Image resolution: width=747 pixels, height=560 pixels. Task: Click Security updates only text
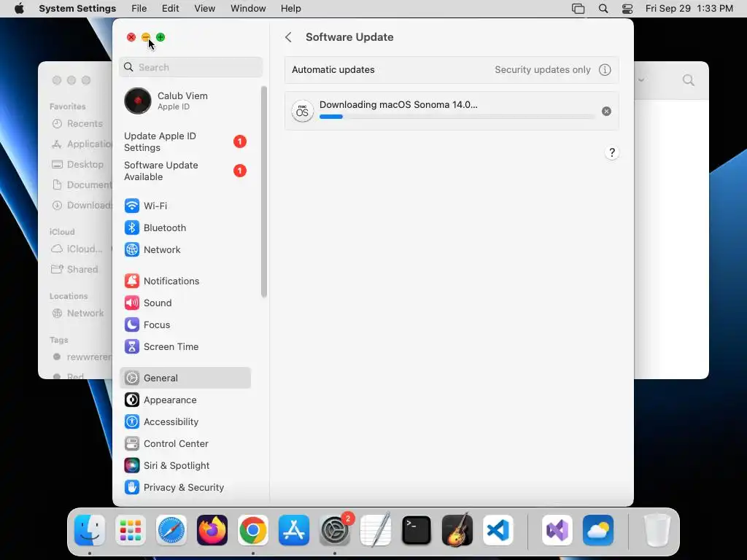(543, 69)
